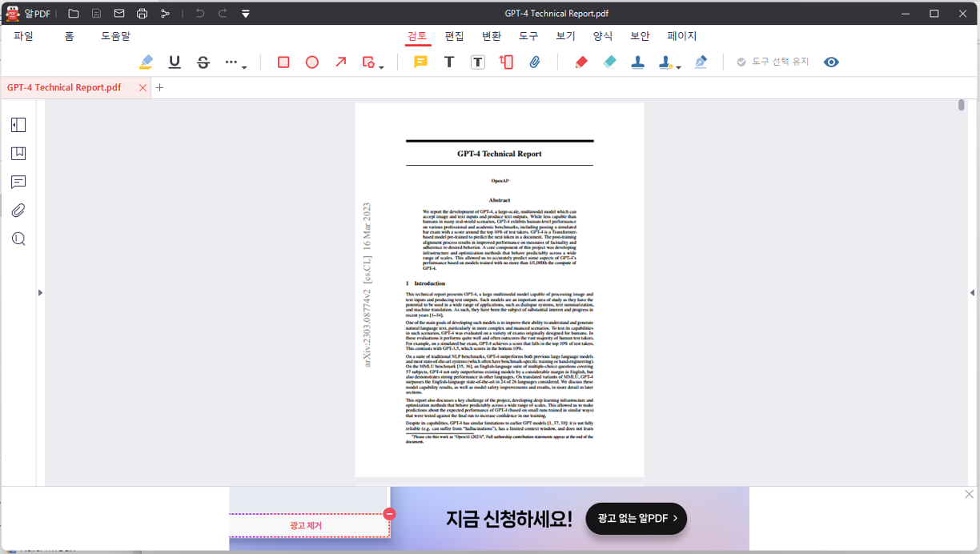Select the rectangle shape tool
The width and height of the screenshot is (980, 554).
pyautogui.click(x=283, y=62)
